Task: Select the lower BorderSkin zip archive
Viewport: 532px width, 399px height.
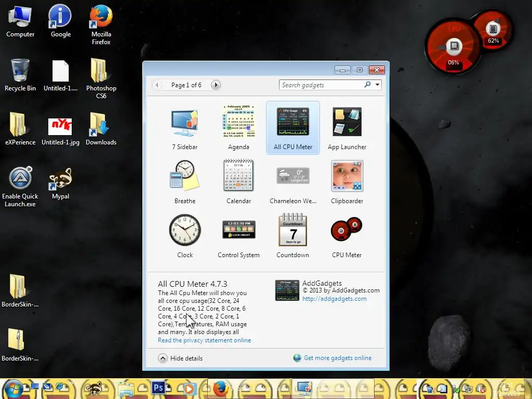Action: pyautogui.click(x=20, y=345)
